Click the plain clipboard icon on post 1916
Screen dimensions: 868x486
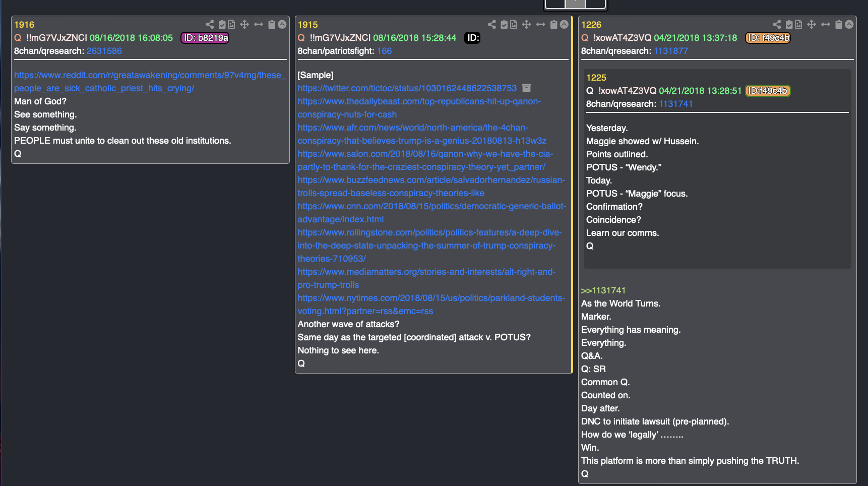272,24
